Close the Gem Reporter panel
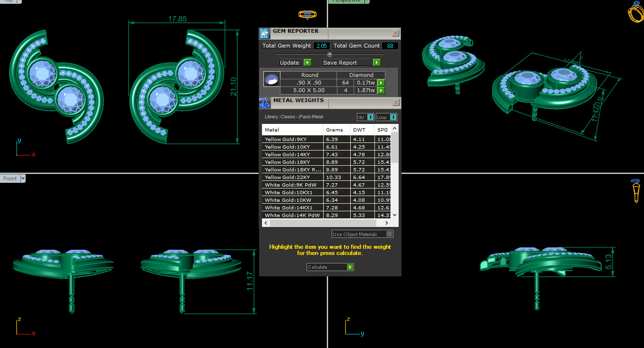Image resolution: width=644 pixels, height=348 pixels. [x=396, y=33]
